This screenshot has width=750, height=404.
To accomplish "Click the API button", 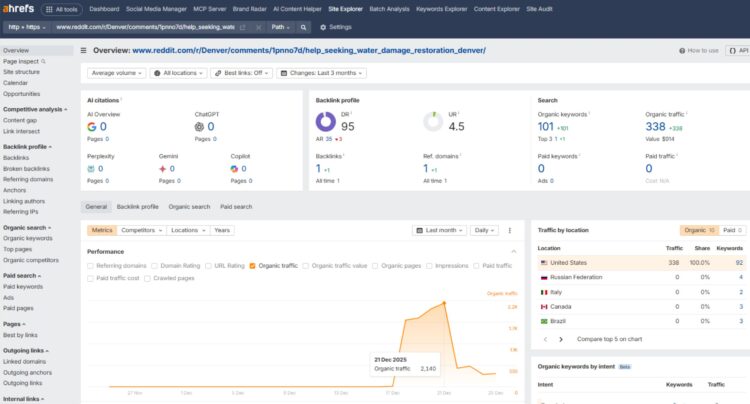I will [x=738, y=50].
